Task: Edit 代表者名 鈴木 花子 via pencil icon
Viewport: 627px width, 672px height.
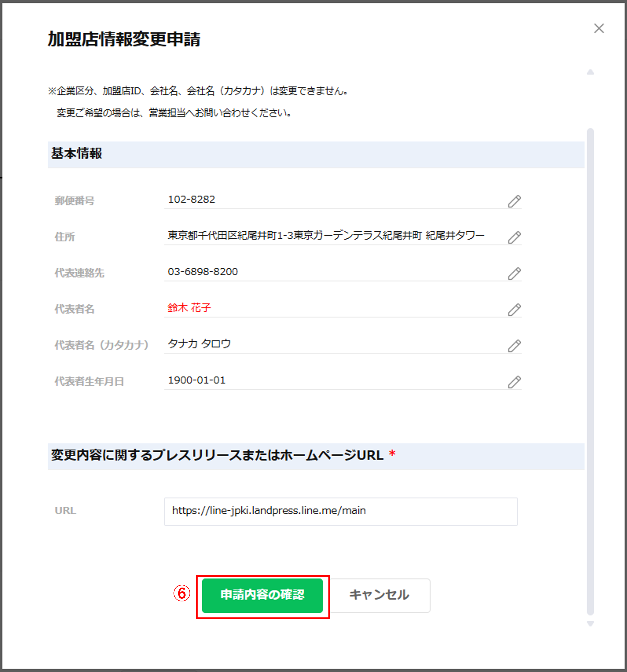Action: (x=514, y=310)
